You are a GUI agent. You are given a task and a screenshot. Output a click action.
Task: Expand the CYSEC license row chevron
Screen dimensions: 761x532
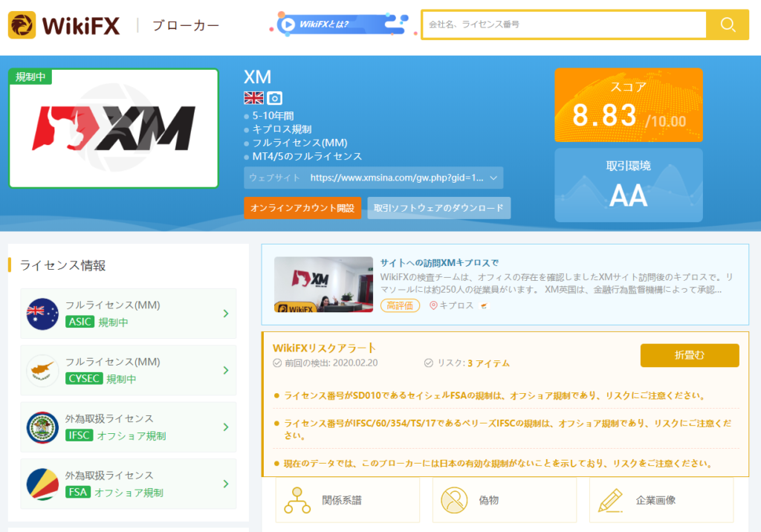(226, 370)
